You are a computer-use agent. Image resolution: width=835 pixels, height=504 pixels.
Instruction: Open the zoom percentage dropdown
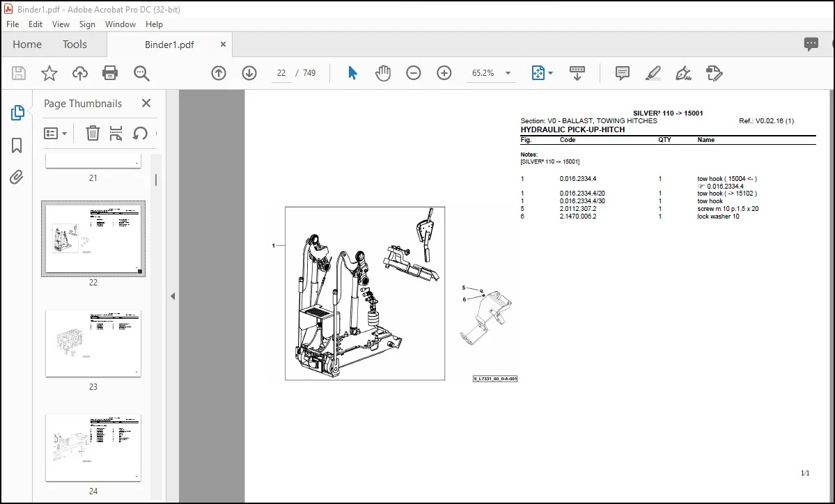click(508, 73)
